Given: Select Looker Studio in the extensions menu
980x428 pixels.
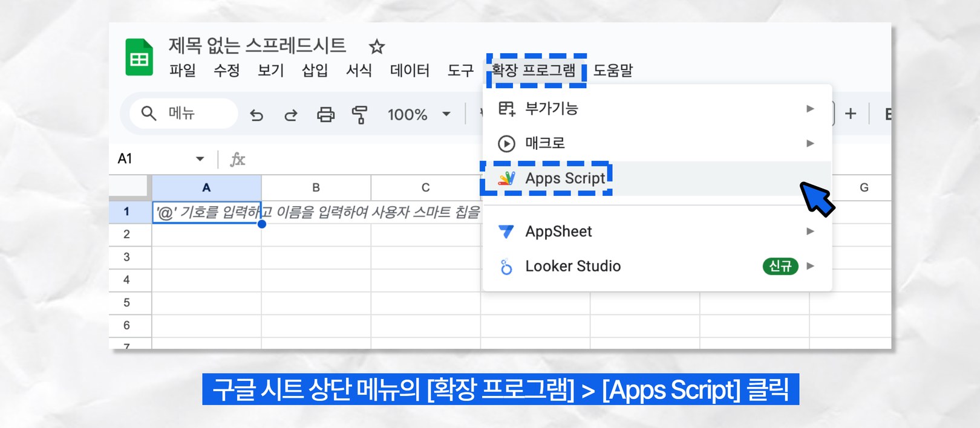Looking at the screenshot, I should (657, 266).
